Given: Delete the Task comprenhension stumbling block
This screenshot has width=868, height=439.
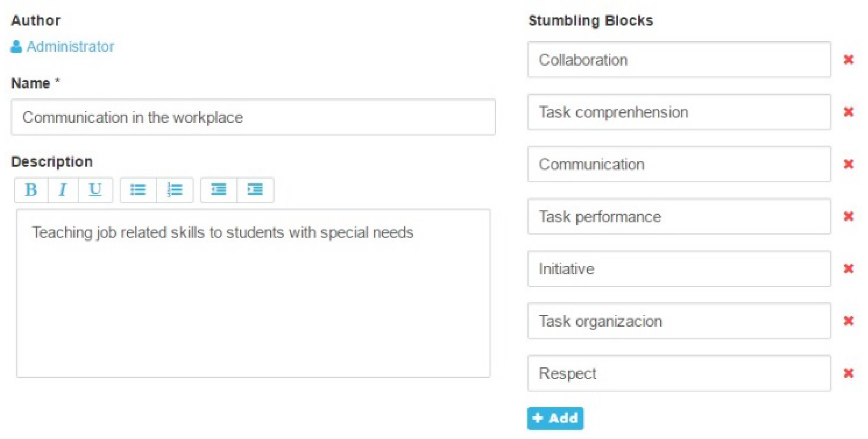Looking at the screenshot, I should pyautogui.click(x=848, y=112).
